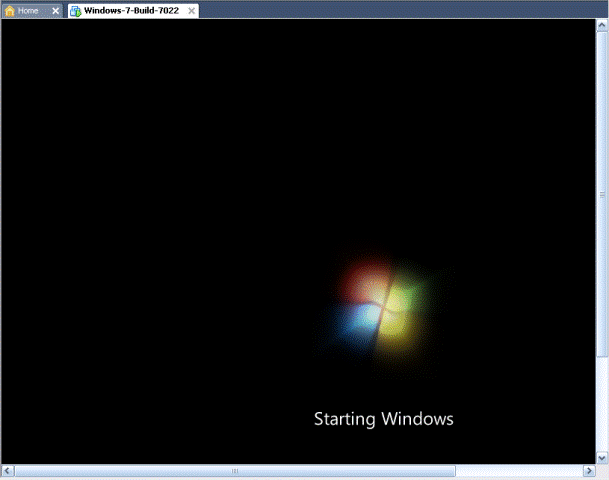Close the Windows-7-Build-7022 tab
Image resolution: width=609 pixels, height=480 pixels.
tap(191, 11)
